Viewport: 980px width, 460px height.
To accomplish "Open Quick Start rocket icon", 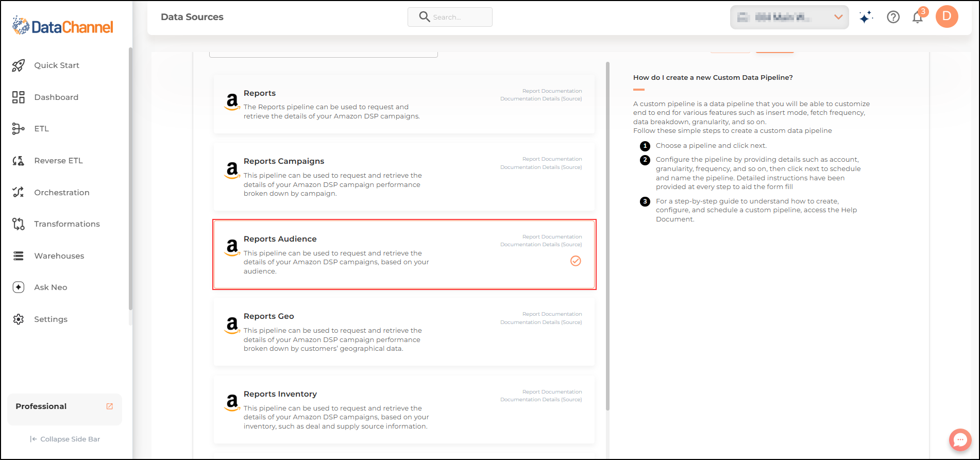I will click(19, 65).
